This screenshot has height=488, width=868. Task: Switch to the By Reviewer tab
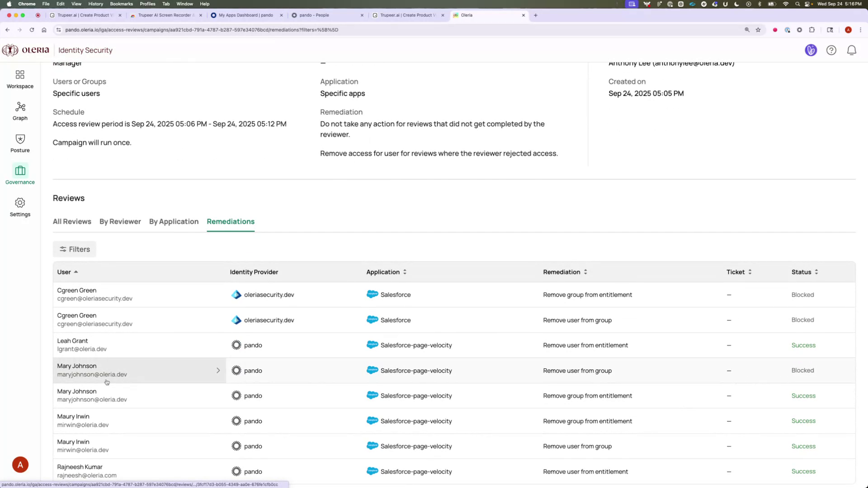tap(120, 221)
